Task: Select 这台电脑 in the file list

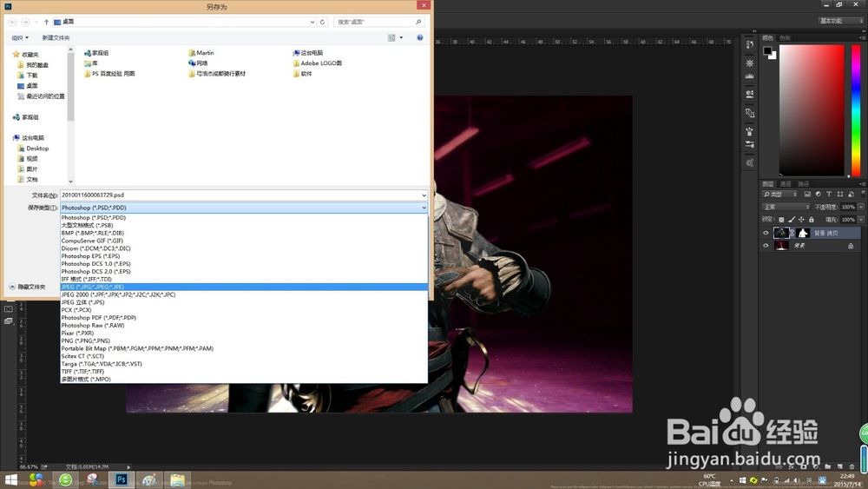Action: point(308,53)
